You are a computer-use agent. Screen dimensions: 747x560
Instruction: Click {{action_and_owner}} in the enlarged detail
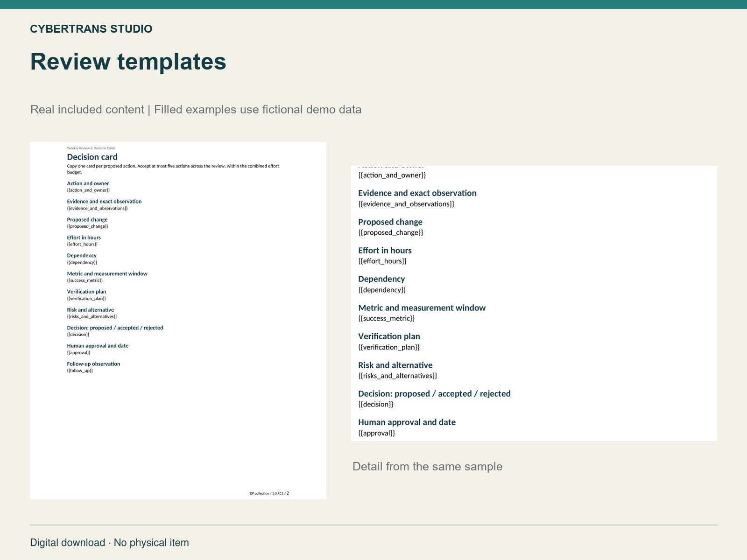(x=392, y=175)
